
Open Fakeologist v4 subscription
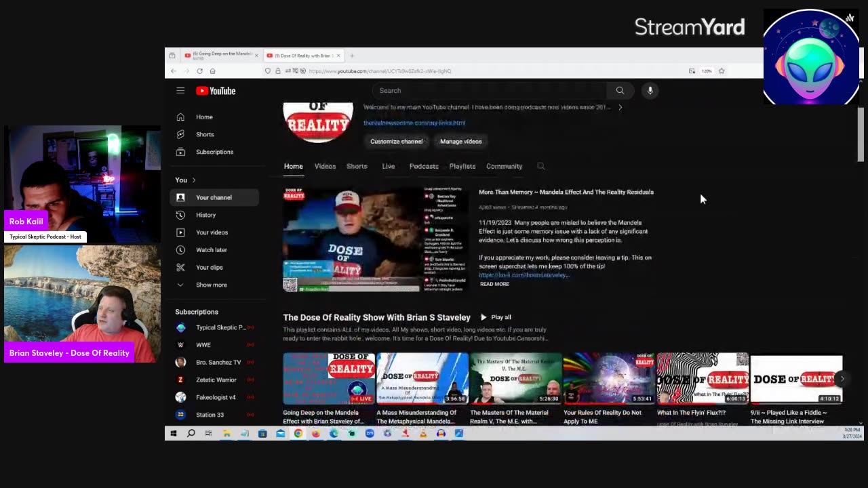coord(214,397)
